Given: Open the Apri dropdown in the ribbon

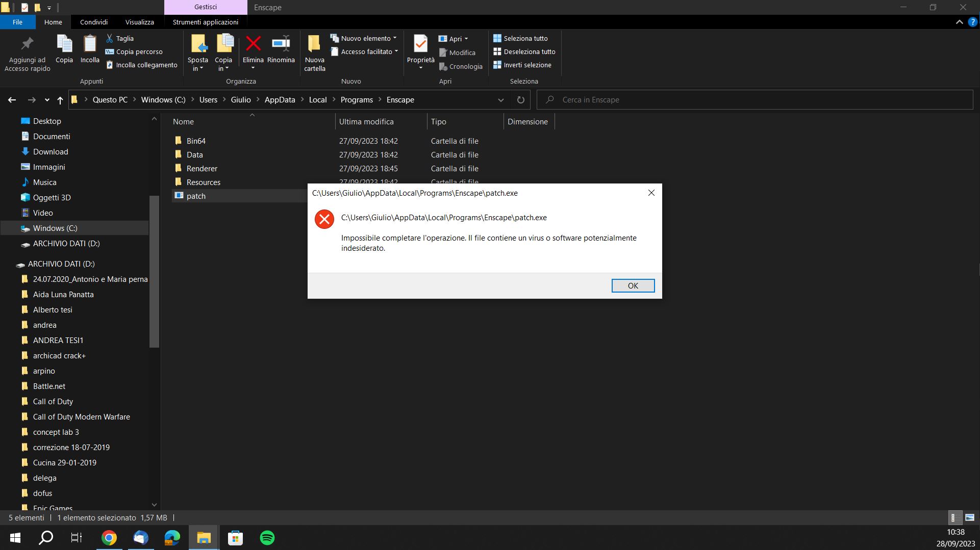Looking at the screenshot, I should [454, 39].
